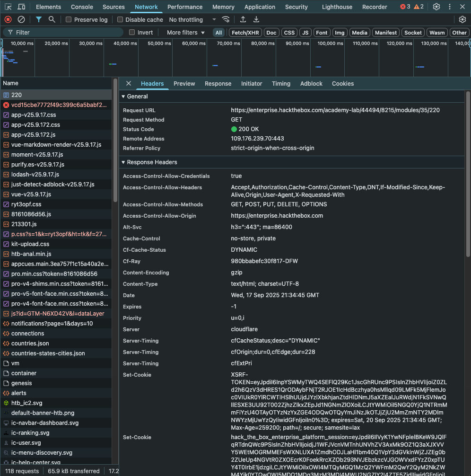Select the countries.json request

(x=30, y=344)
